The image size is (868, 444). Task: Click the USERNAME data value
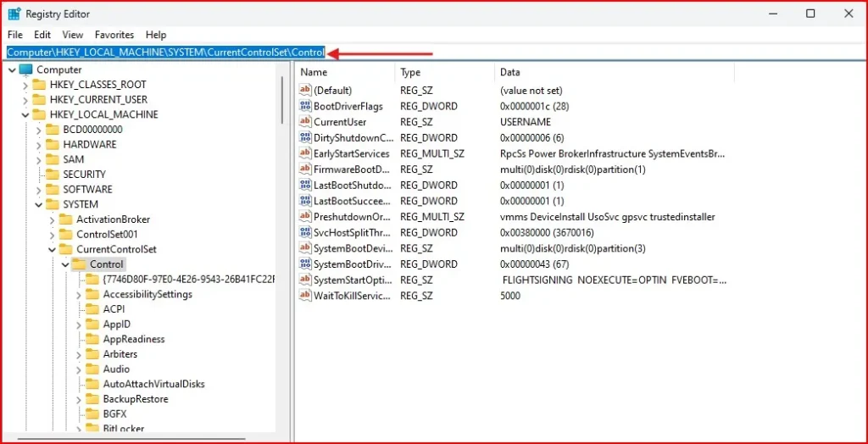526,122
